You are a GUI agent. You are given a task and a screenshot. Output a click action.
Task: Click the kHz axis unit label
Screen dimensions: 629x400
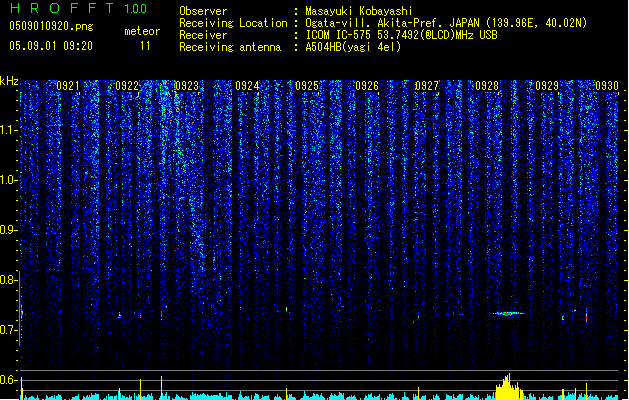[x=9, y=81]
